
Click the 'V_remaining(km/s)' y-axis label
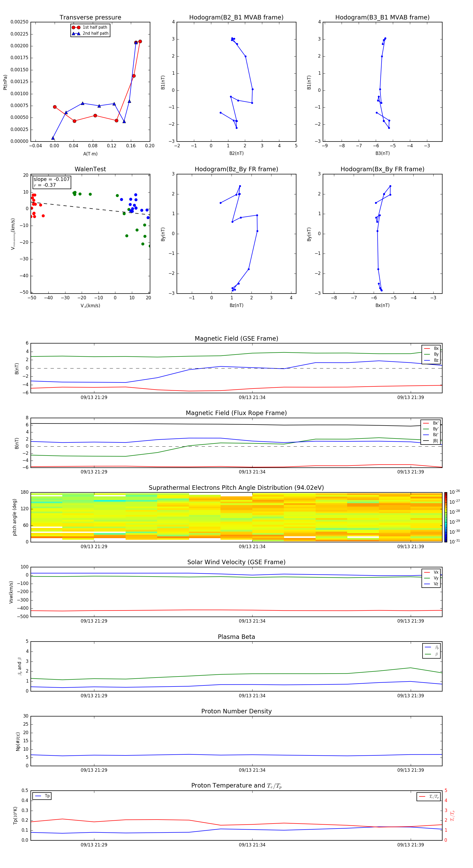click(13, 234)
